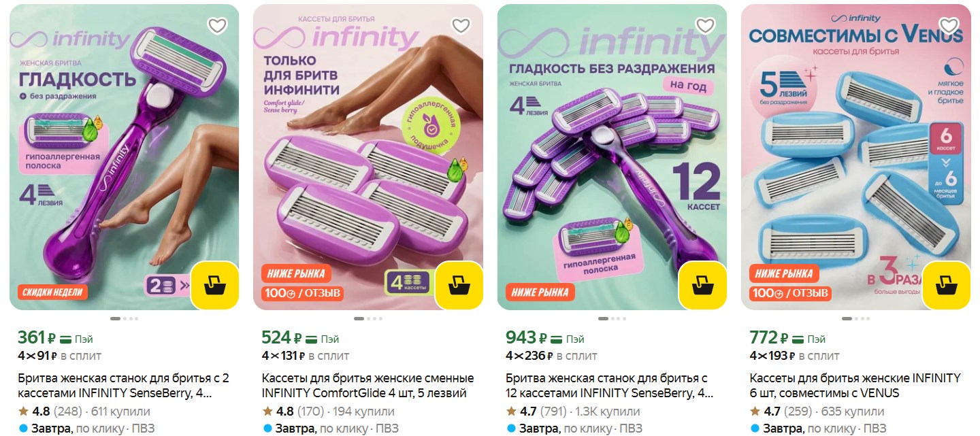Add Venus-compatible cassettes to cart
This screenshot has width=980, height=436.
tap(947, 286)
